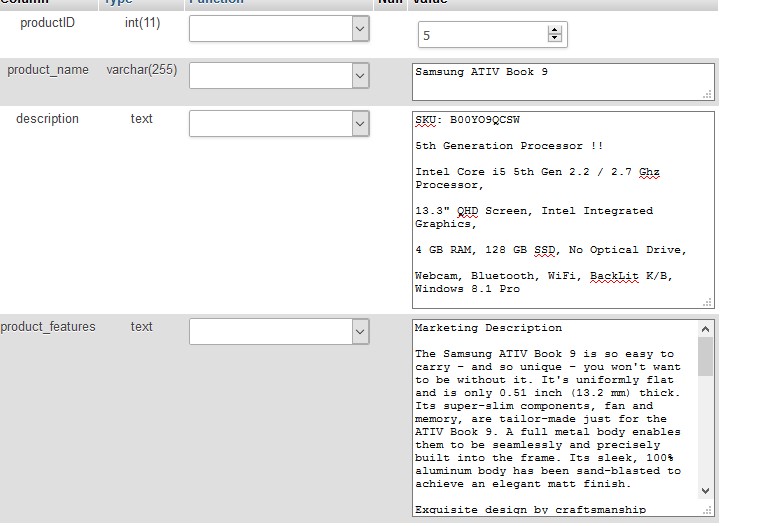The image size is (784, 526).
Task: Click the underlined word Ghz in description
Action: (649, 172)
